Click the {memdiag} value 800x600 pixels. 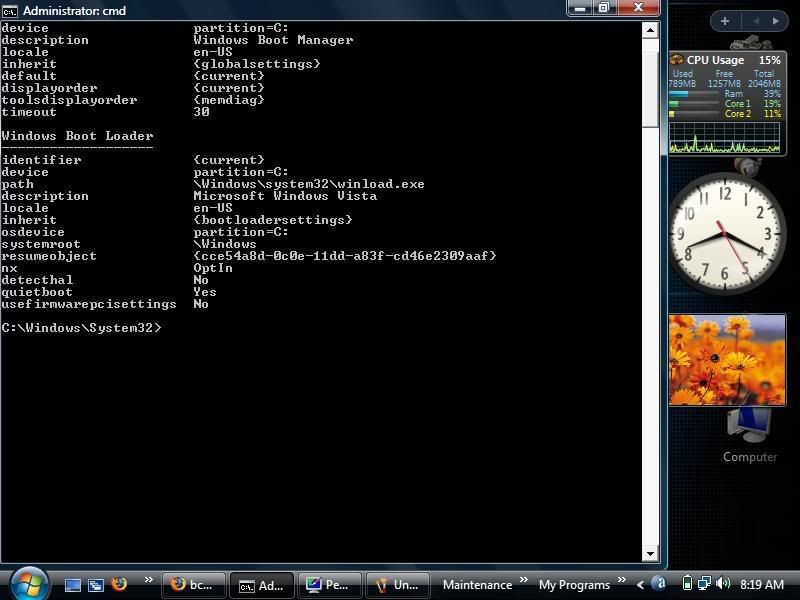pos(229,100)
